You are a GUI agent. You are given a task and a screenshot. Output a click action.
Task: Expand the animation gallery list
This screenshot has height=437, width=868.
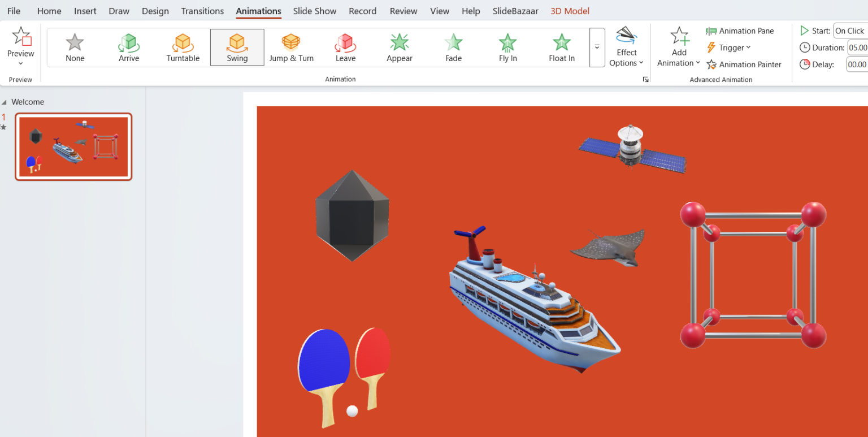[597, 48]
